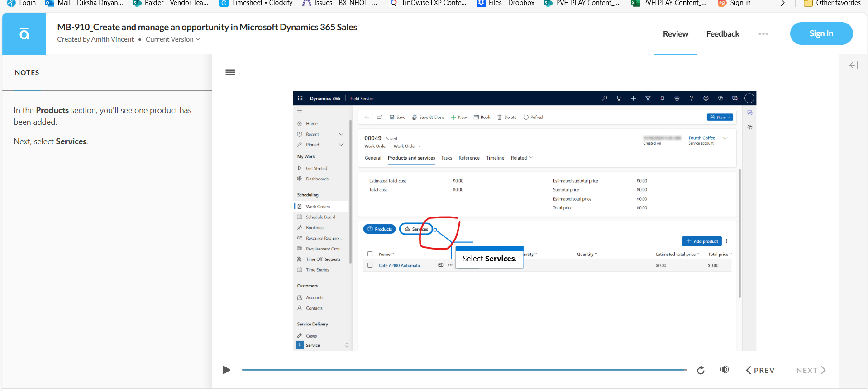Open more options ellipsis beside Feedback

(763, 34)
